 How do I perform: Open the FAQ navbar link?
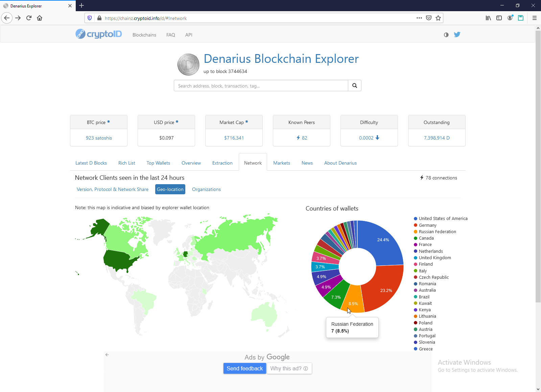pos(171,35)
